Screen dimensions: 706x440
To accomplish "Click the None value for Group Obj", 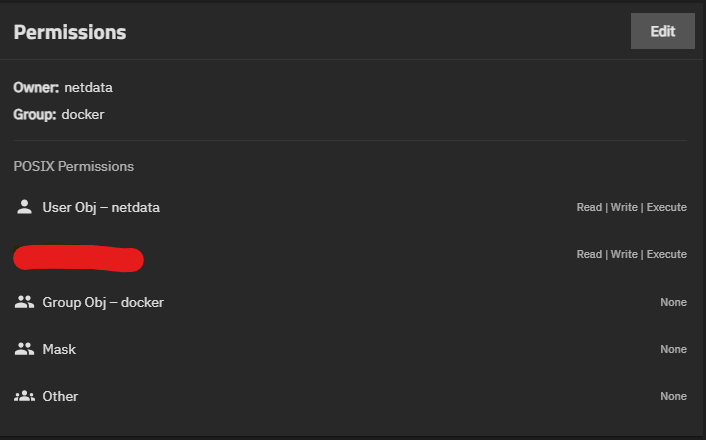I will coord(673,302).
